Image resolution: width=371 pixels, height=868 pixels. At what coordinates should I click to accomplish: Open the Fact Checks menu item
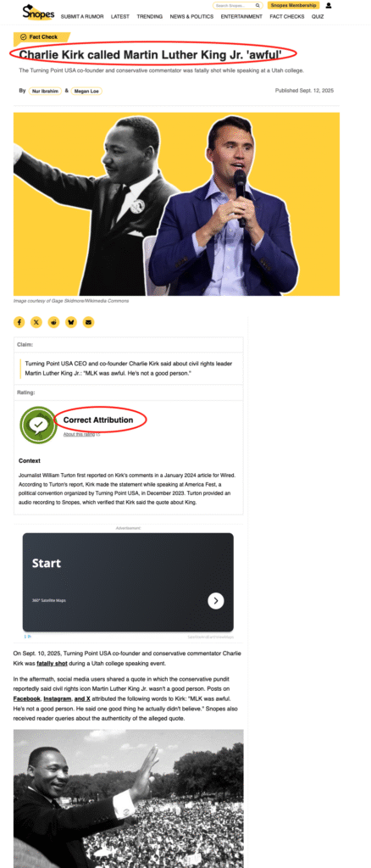(287, 17)
